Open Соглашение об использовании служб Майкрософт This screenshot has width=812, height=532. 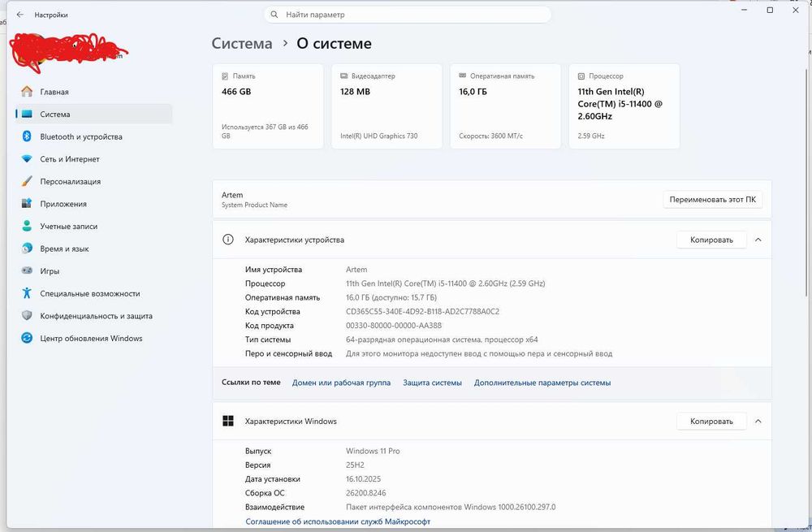(338, 521)
